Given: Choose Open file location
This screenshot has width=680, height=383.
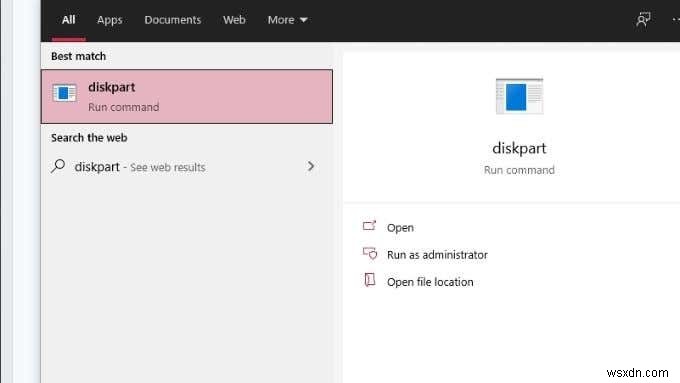Looking at the screenshot, I should tap(430, 282).
